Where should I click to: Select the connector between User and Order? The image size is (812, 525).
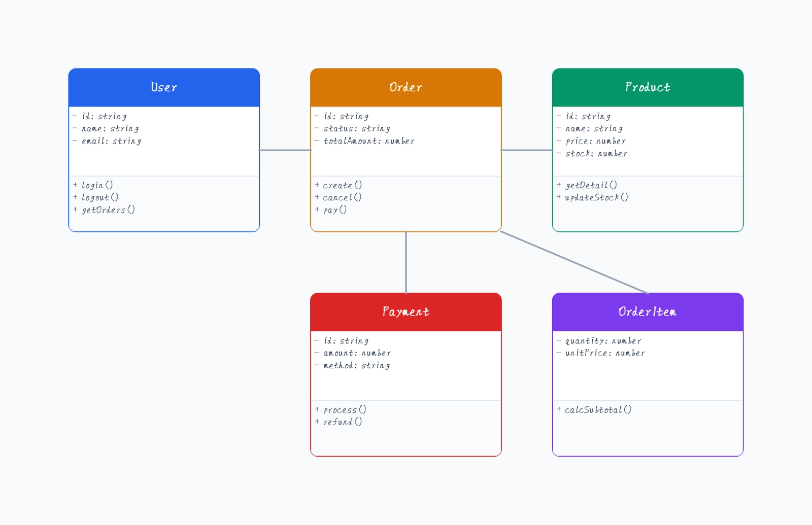click(x=285, y=150)
